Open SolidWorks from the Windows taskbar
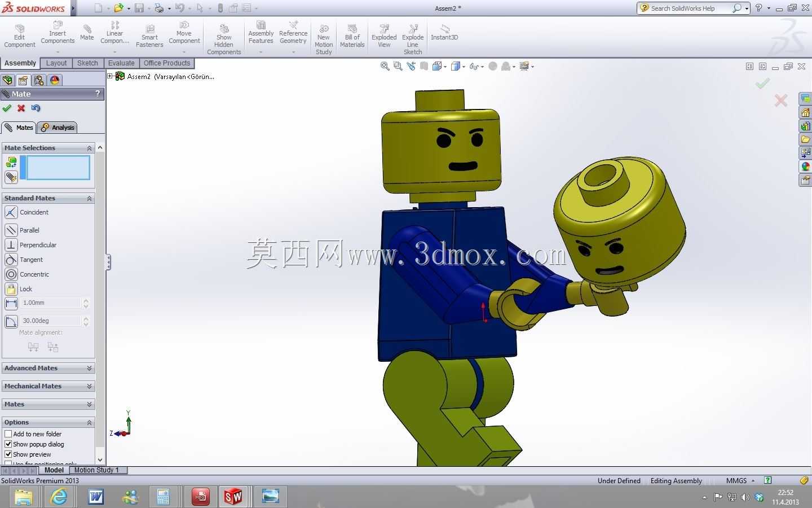 [233, 497]
